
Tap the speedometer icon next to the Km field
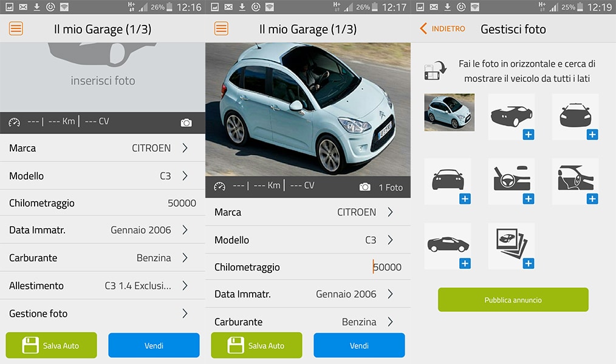[x=15, y=121]
